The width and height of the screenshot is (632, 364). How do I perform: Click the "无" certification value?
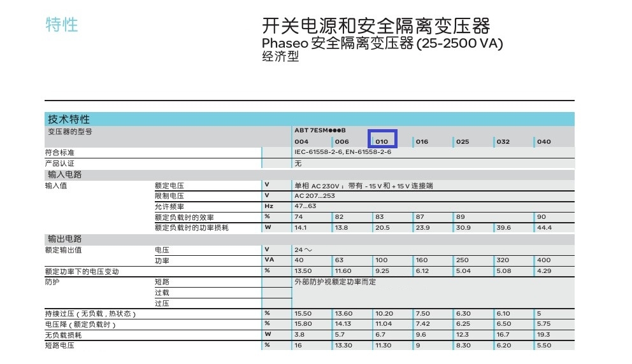(x=298, y=164)
